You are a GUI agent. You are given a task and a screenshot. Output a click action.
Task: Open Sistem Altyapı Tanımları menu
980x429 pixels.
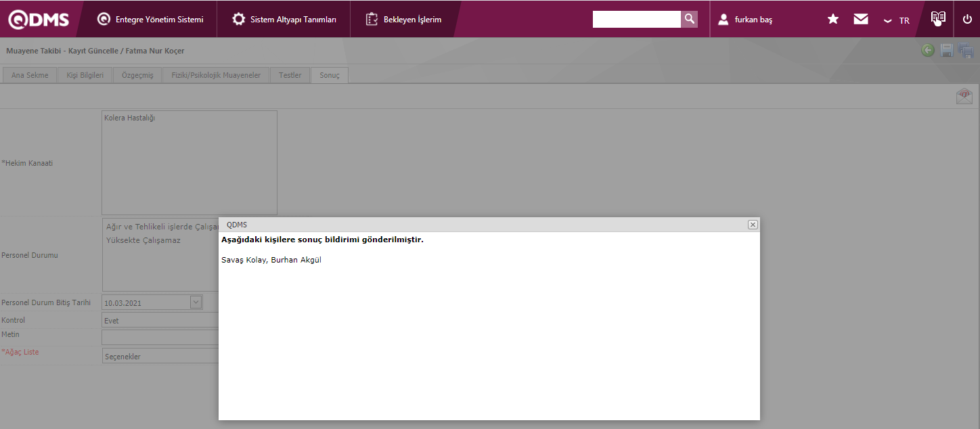[x=284, y=20]
